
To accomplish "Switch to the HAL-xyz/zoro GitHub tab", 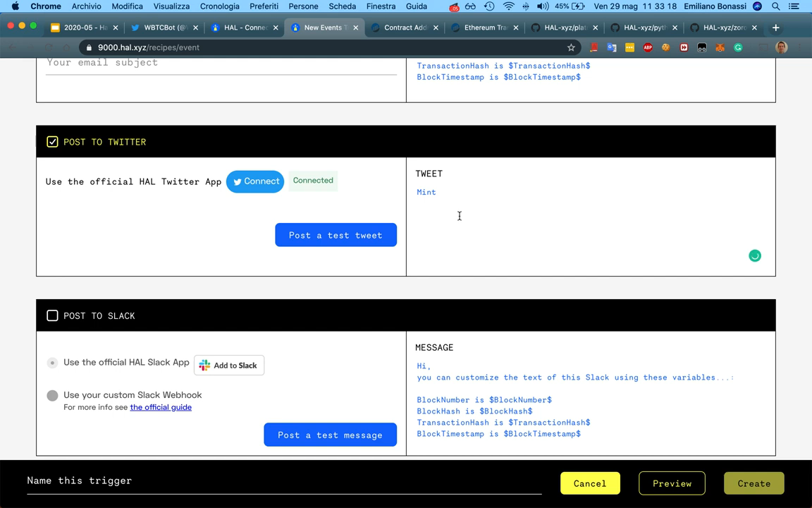I will [x=725, y=28].
